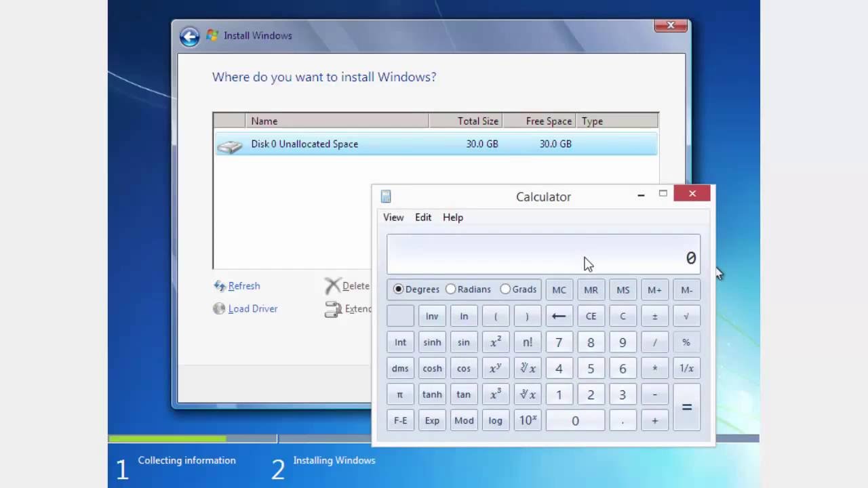Click the M+ memory add button
Screen dimensions: 868x488
point(654,290)
